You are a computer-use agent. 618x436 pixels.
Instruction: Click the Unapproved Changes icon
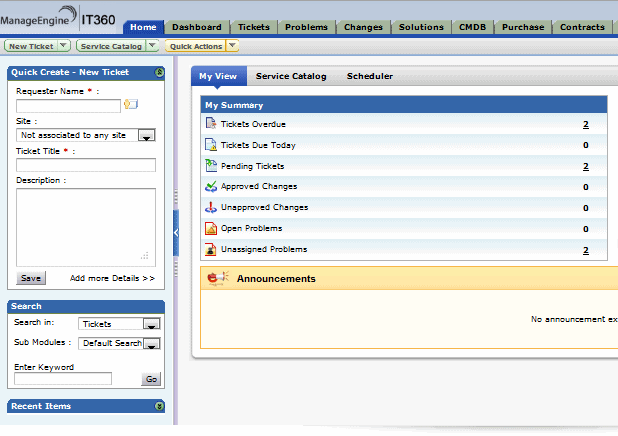pyautogui.click(x=211, y=207)
